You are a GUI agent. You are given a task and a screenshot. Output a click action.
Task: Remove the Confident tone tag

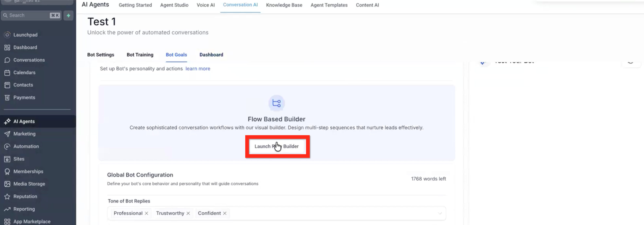[225, 213]
